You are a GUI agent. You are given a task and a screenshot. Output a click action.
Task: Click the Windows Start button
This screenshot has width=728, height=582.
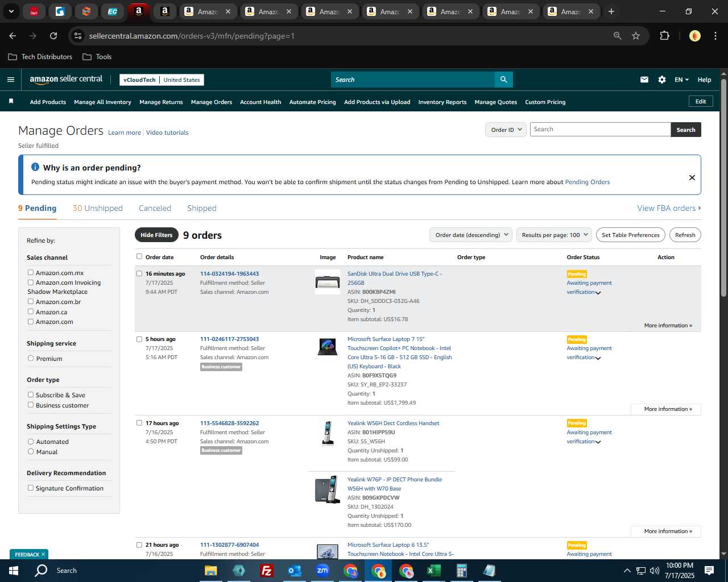(x=14, y=571)
